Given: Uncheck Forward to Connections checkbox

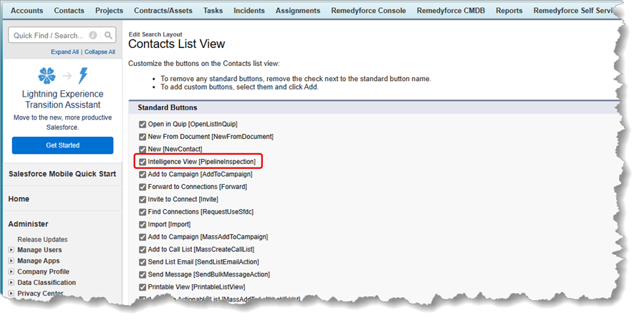Looking at the screenshot, I should [x=143, y=187].
